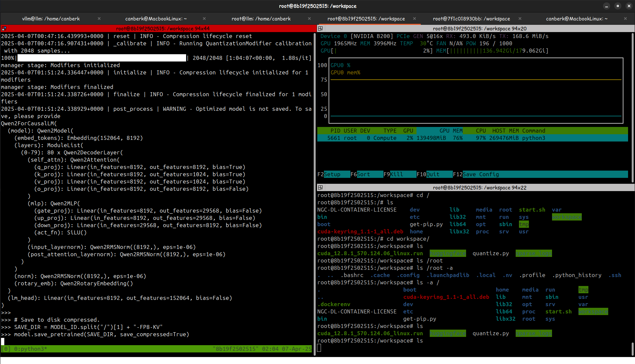Select the root@8b19f2502515: /workspace tab

(x=366, y=19)
